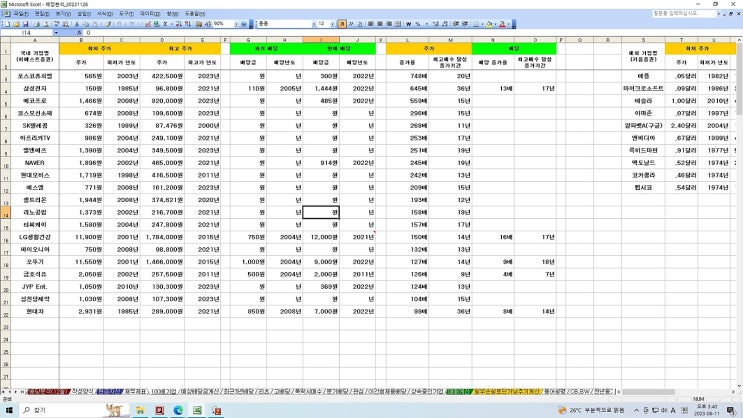743x418 pixels.
Task: Select the cell with 820,000원
Action: 164,101
